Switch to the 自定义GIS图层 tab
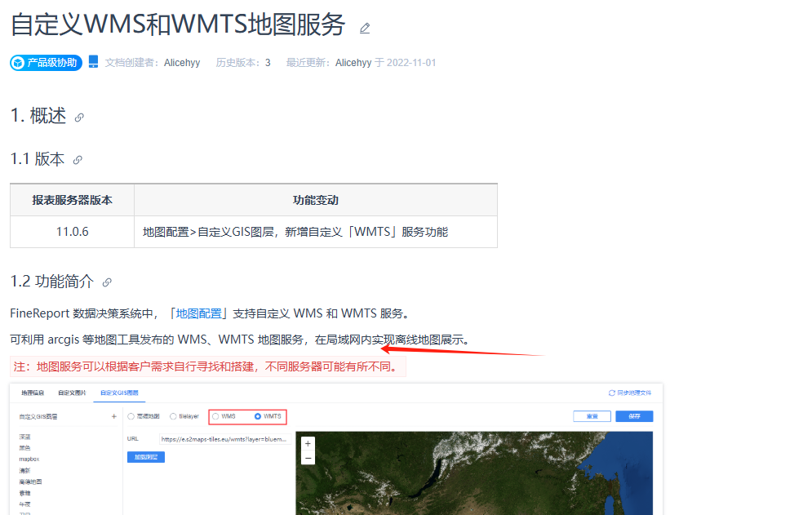This screenshot has height=515, width=812. (x=120, y=393)
